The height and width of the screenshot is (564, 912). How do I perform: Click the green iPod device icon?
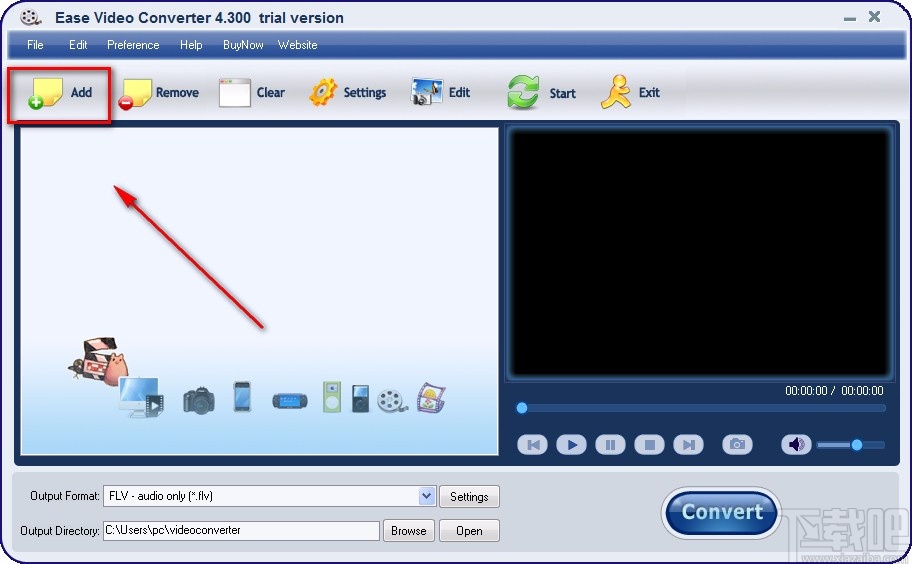pos(332,397)
